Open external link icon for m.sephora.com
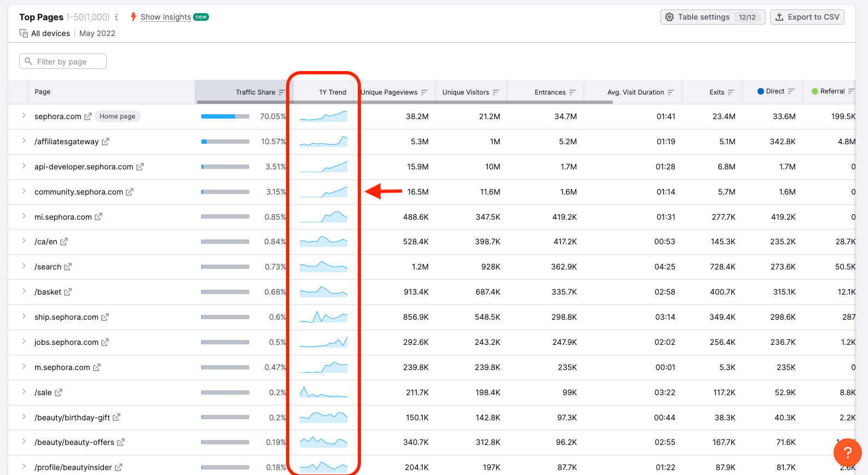The width and height of the screenshot is (868, 475). 97,367
